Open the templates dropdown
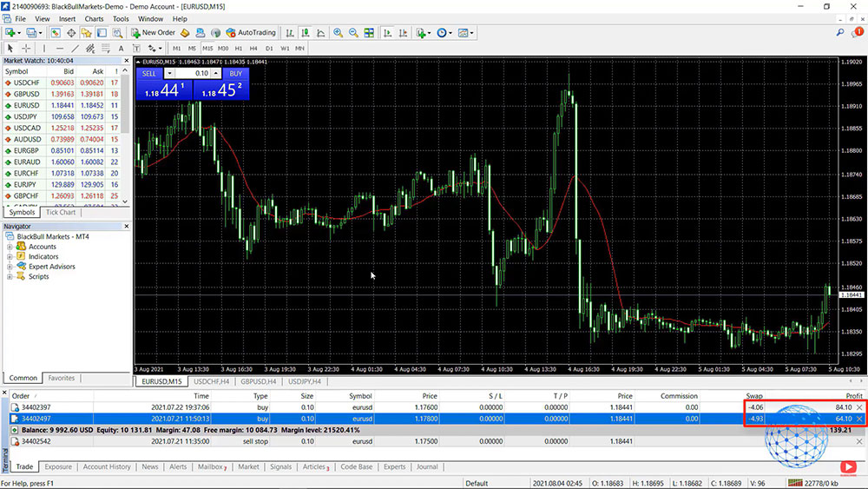Image resolution: width=868 pixels, height=489 pixels. tap(465, 33)
